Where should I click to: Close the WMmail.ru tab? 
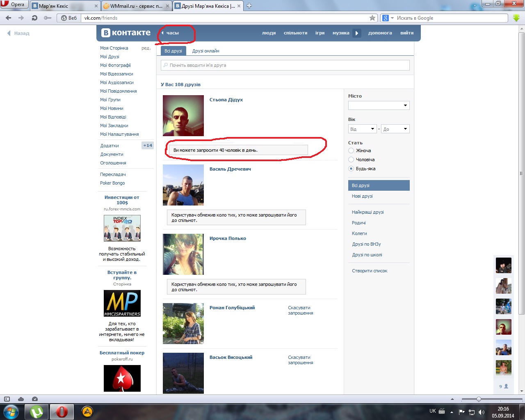pyautogui.click(x=168, y=6)
